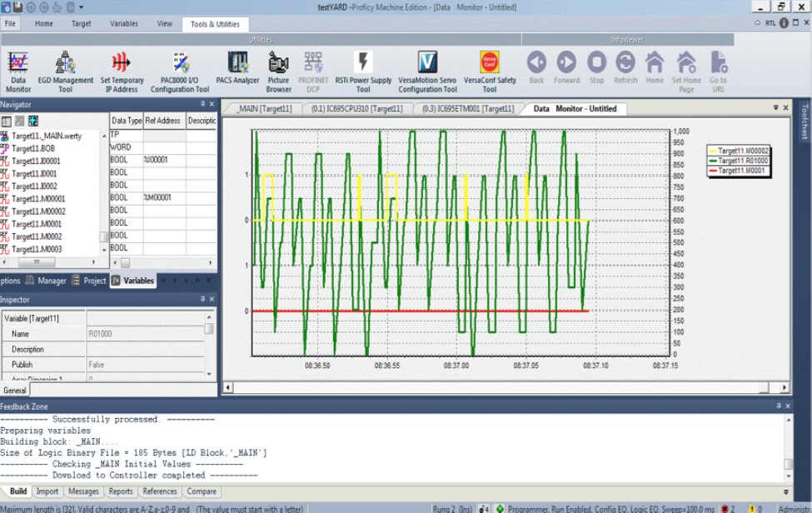Click the chart horizontal scrollbar right arrow
This screenshot has height=513, width=812.
click(785, 387)
